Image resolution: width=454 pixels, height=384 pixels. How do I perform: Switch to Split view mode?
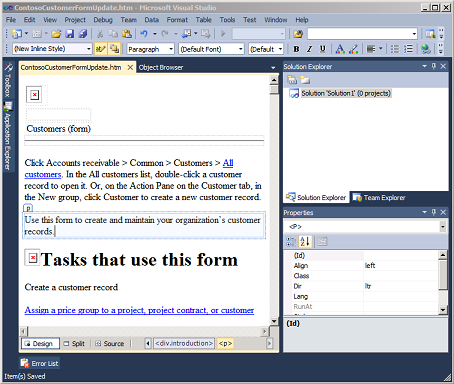[74, 344]
